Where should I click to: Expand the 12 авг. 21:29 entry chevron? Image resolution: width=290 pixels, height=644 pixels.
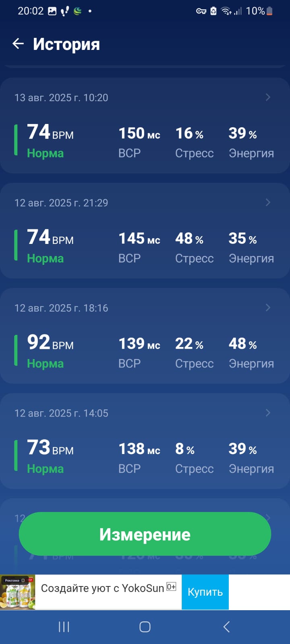[x=268, y=202]
